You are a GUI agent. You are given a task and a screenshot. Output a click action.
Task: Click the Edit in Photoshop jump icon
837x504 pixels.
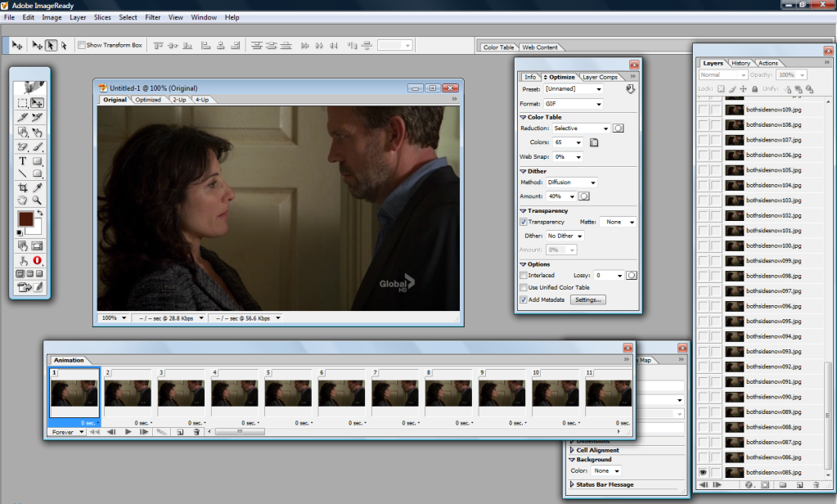[24, 287]
